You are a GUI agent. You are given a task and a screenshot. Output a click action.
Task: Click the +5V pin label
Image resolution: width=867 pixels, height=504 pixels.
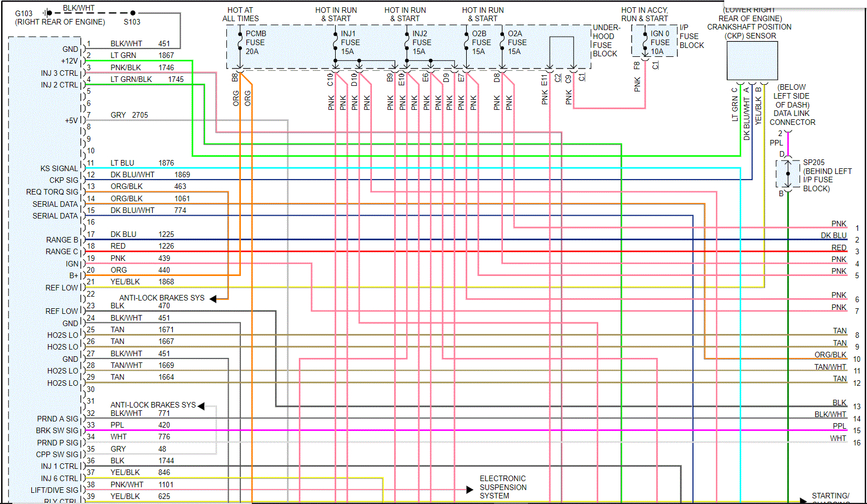(x=71, y=120)
